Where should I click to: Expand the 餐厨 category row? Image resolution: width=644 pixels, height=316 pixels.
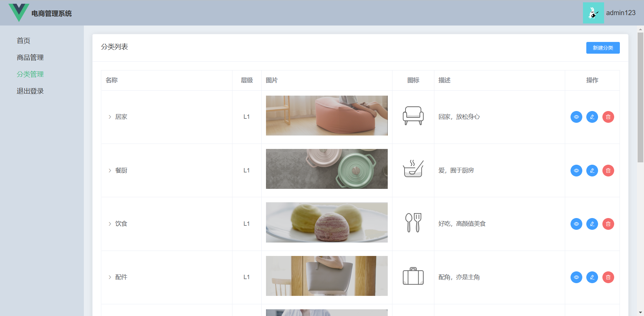[x=110, y=170]
